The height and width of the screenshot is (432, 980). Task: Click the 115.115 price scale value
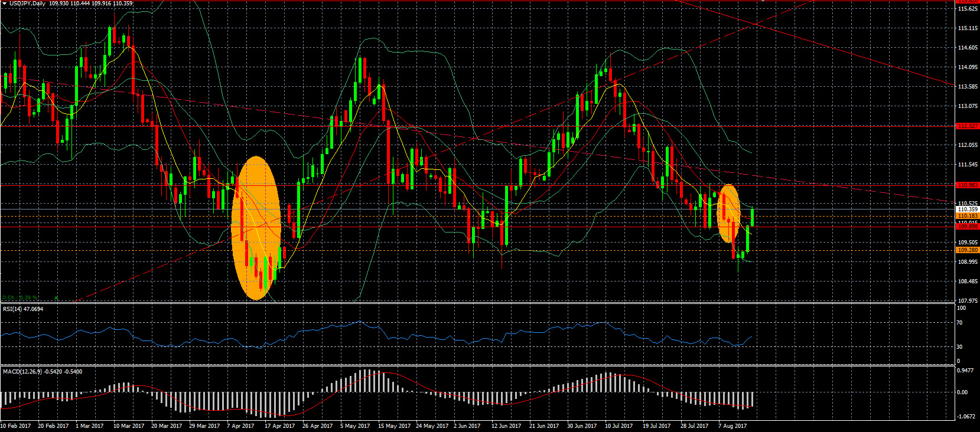(966, 28)
